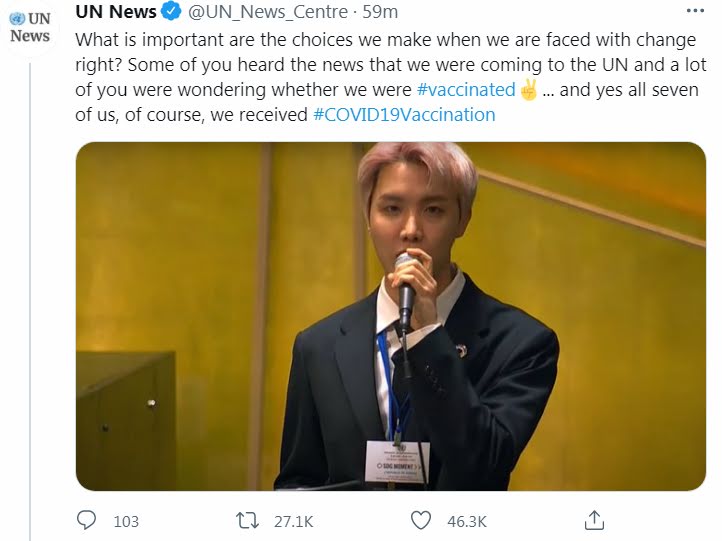Image resolution: width=722 pixels, height=541 pixels.
Task: Click the 46.3K likes count
Action: point(465,521)
